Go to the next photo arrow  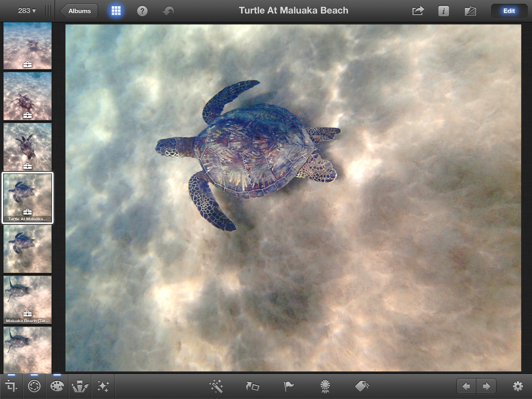(486, 386)
